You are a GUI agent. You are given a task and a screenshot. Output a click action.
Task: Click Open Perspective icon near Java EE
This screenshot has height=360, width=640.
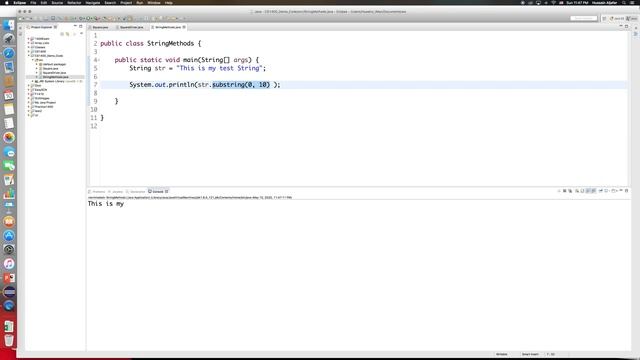[x=604, y=18]
